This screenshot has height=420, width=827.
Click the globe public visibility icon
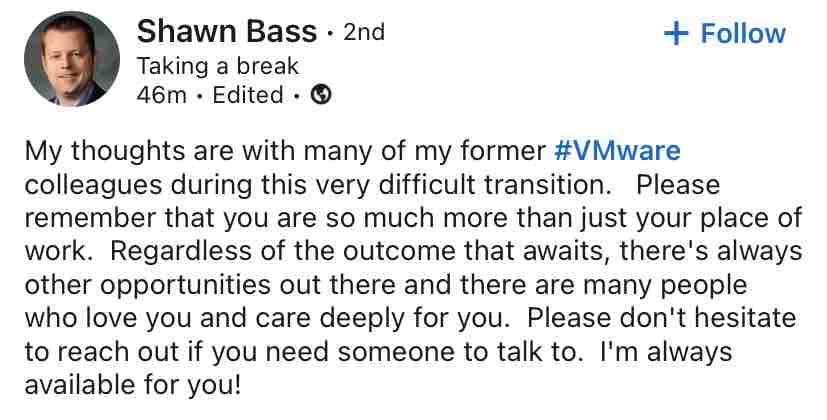coord(322,95)
